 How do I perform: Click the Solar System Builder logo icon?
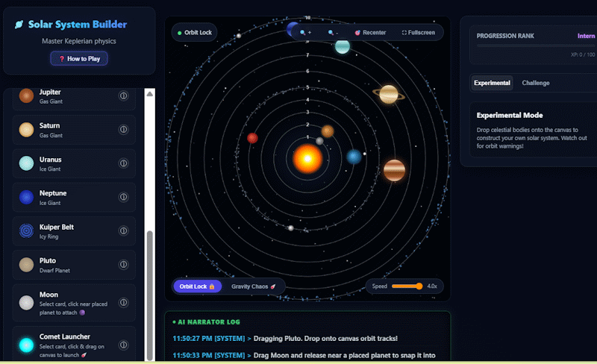pyautogui.click(x=19, y=25)
